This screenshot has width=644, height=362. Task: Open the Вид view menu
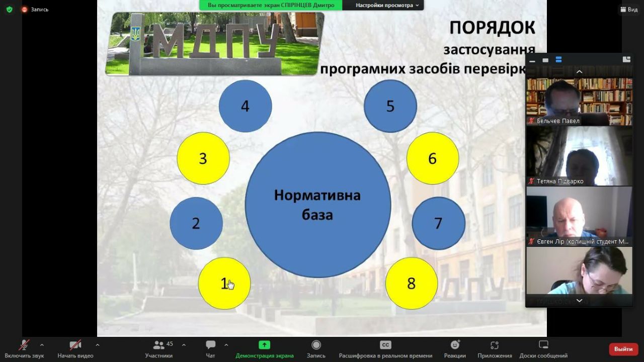coord(629,9)
